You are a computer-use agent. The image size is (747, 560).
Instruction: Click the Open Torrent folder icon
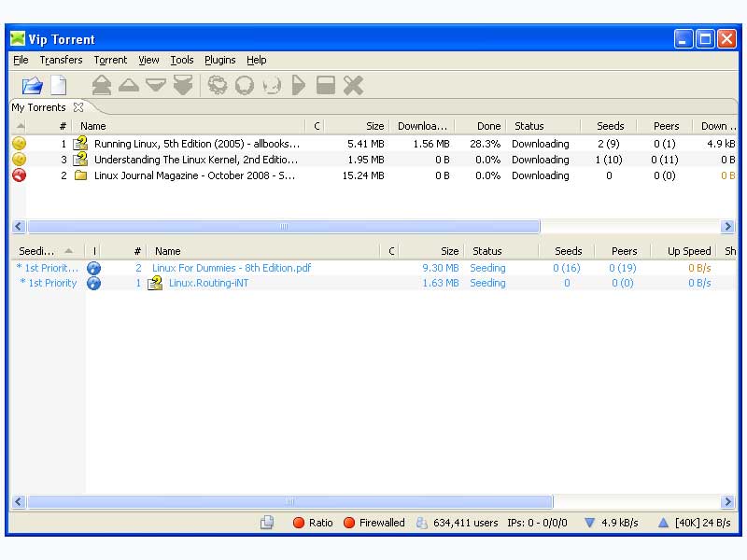click(32, 86)
